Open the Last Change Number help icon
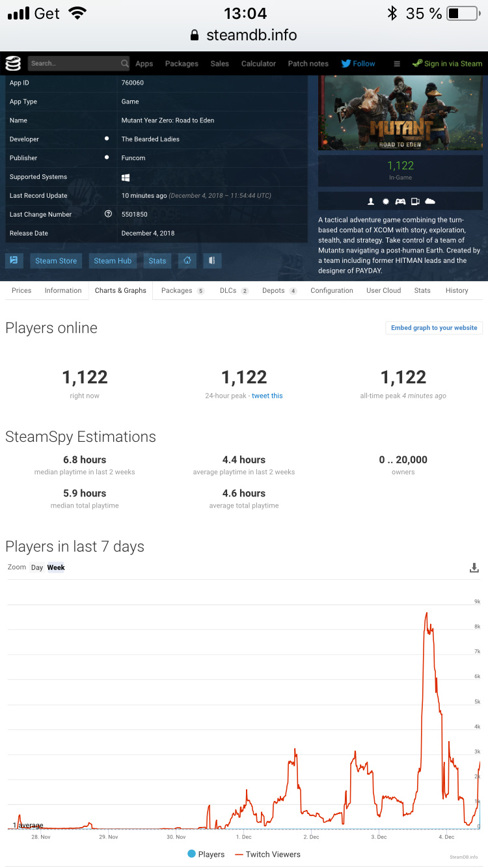488x868 pixels. click(x=108, y=214)
